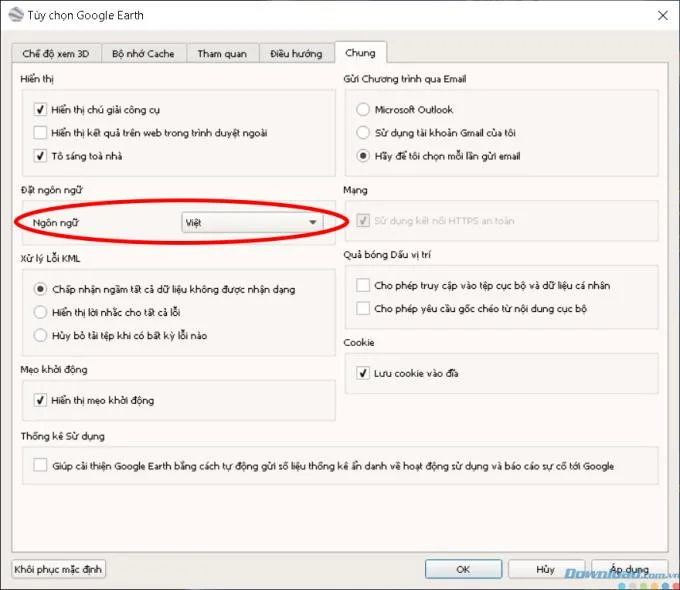Switch to the Chế độ xem 3D tab
Screen dimensions: 680x590
coord(57,53)
